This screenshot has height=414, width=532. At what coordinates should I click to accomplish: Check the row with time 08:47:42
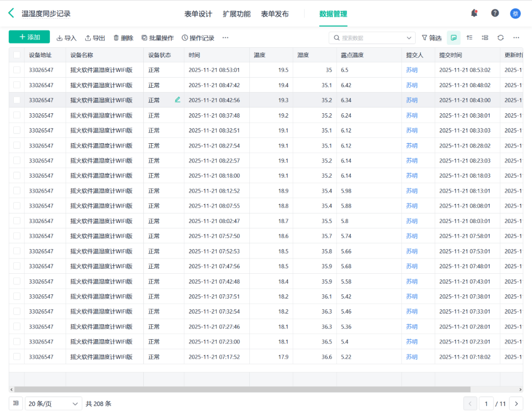pyautogui.click(x=17, y=85)
